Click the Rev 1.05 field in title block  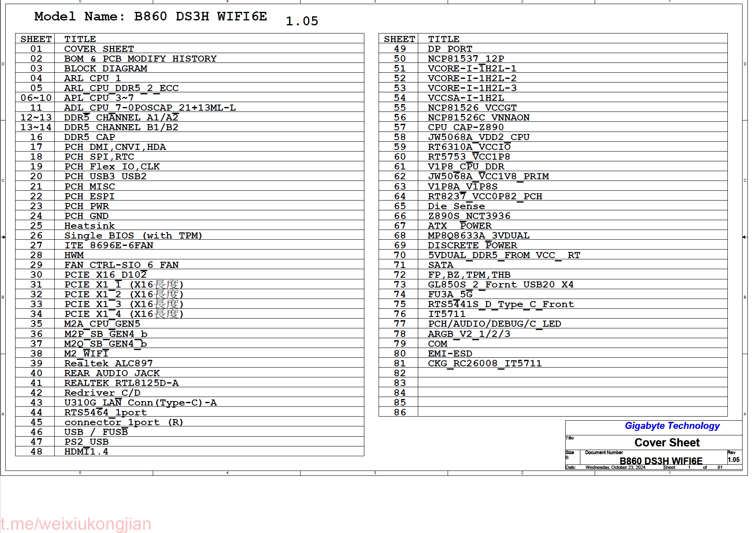coord(734,459)
